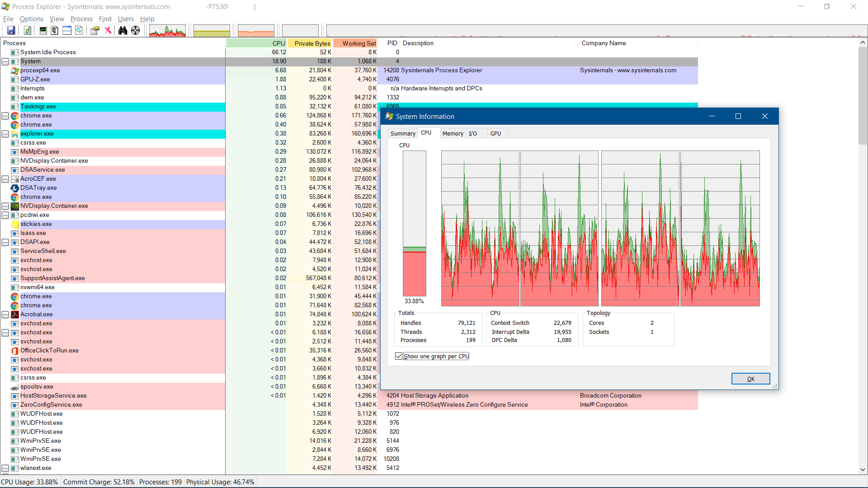Toggle the process tree view icon

coord(55,30)
